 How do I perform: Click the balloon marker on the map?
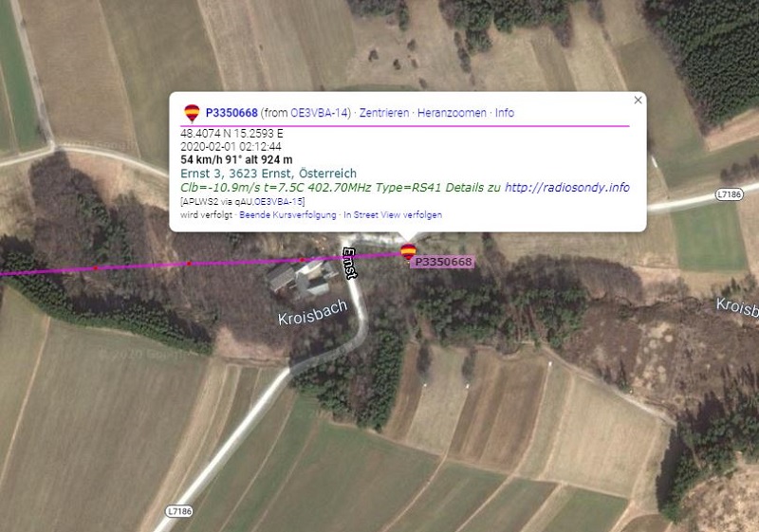click(408, 251)
